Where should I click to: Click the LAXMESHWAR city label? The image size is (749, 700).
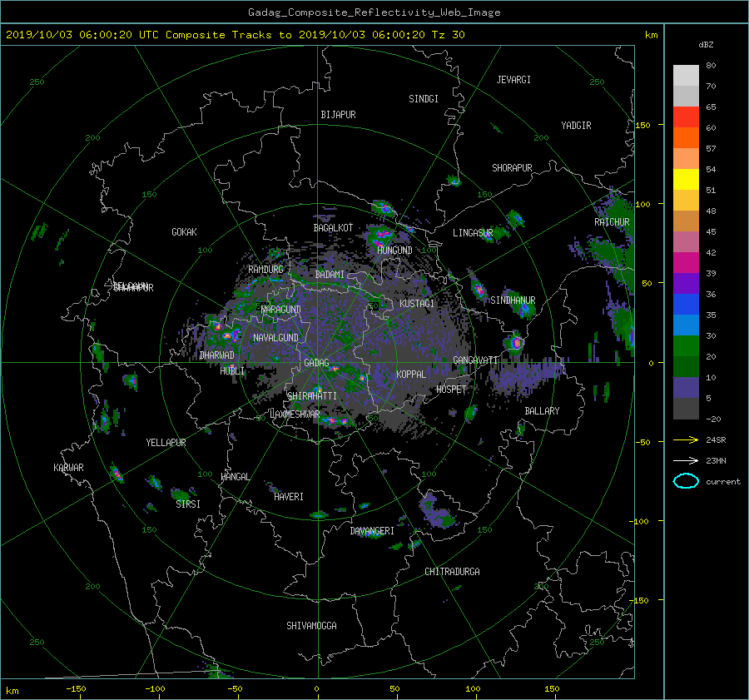[x=295, y=415]
